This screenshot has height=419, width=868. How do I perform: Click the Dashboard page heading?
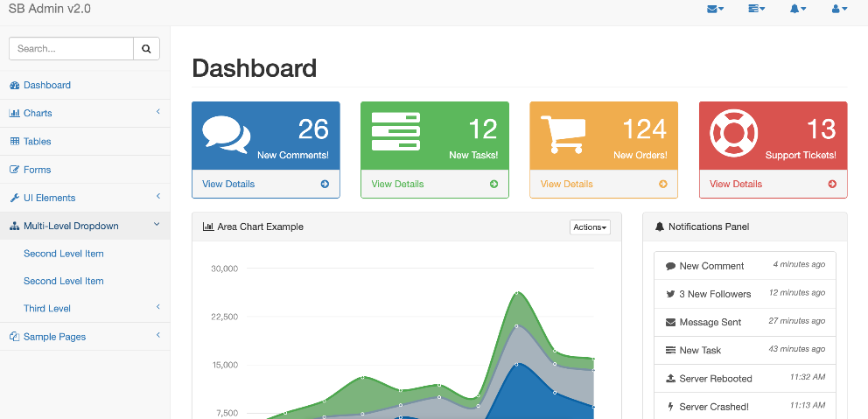point(254,68)
